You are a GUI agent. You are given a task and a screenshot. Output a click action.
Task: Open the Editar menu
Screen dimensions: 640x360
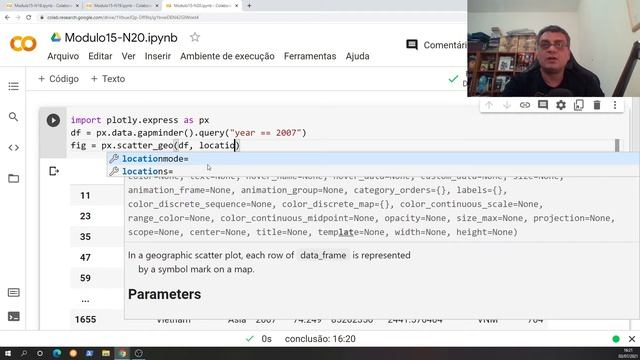click(100, 56)
